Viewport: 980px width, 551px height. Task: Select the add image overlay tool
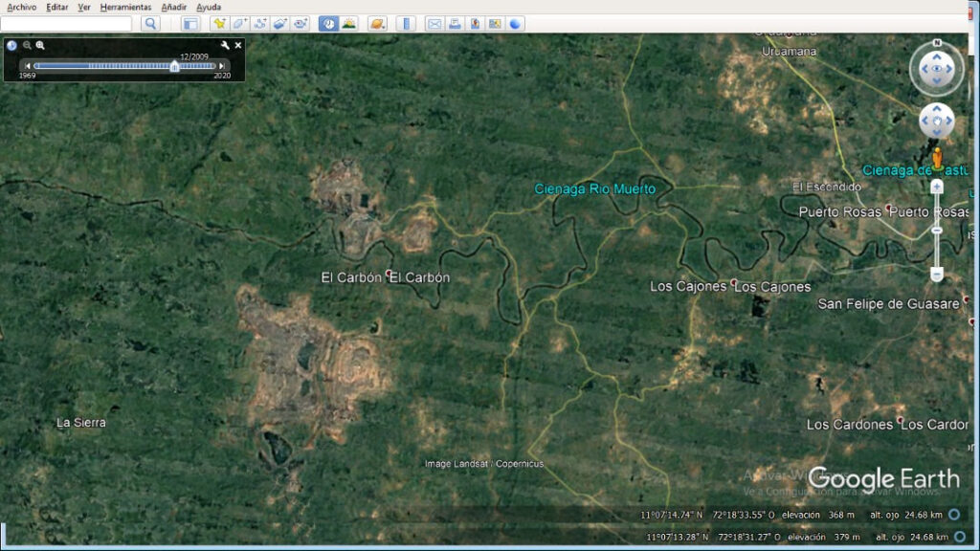pyautogui.click(x=280, y=24)
